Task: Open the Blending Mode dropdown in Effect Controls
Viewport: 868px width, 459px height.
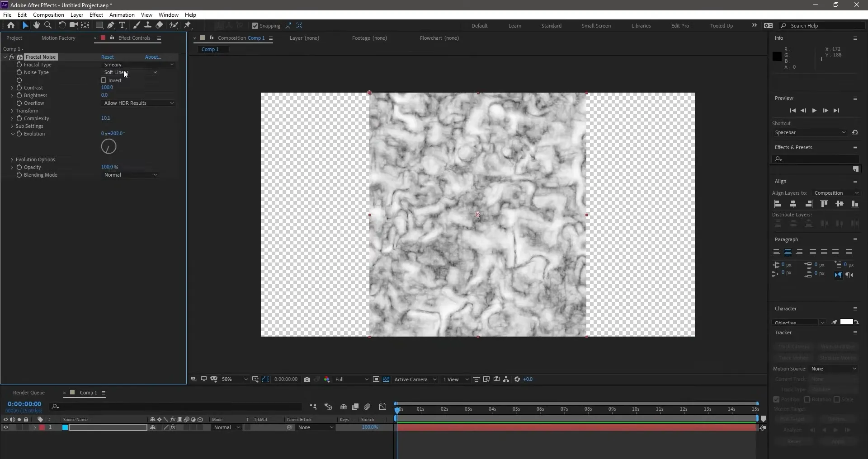Action: [x=130, y=175]
